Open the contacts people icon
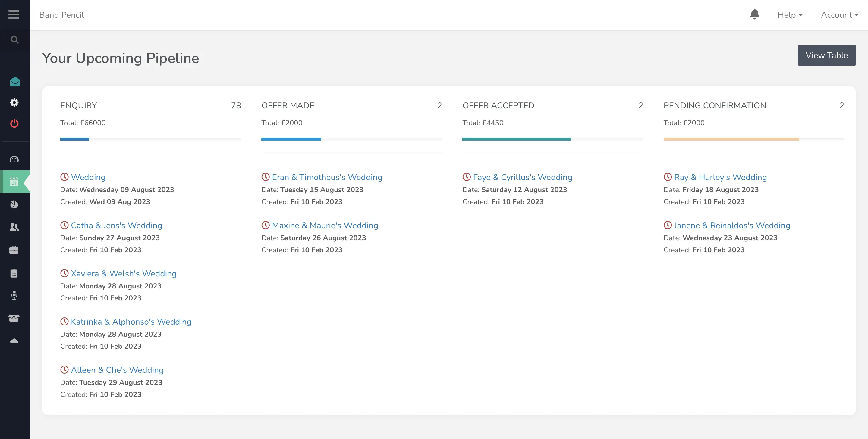The width and height of the screenshot is (868, 439). click(14, 227)
